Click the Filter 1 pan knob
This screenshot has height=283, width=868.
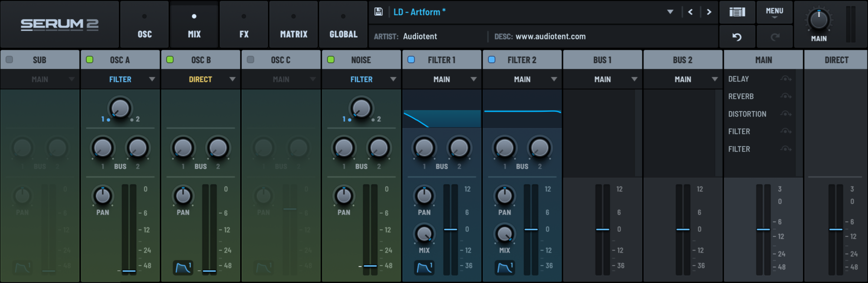[x=424, y=196]
